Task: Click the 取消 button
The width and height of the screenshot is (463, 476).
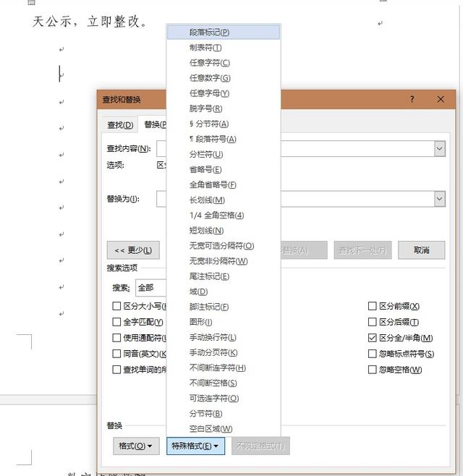Action: (422, 250)
